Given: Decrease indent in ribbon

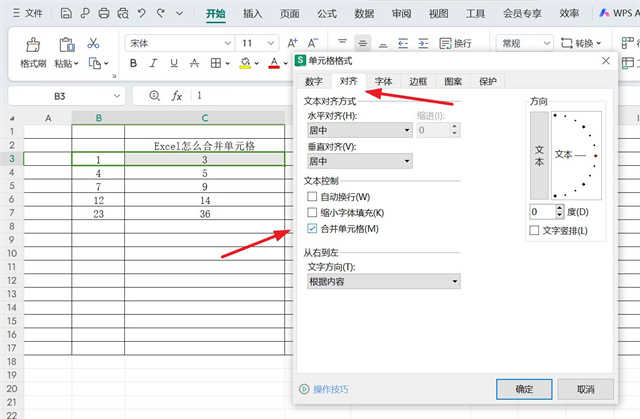Looking at the screenshot, I should [403, 43].
